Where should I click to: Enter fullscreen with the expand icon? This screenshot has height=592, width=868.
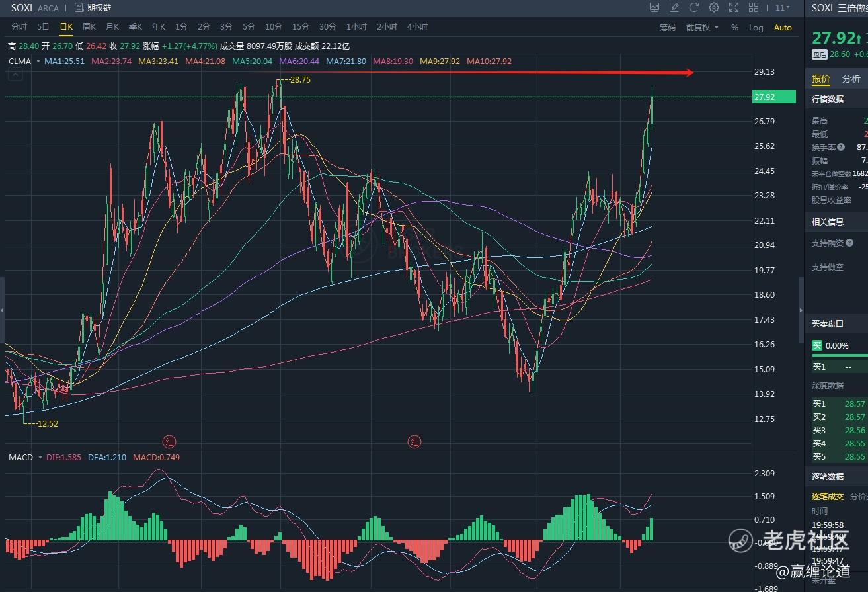(734, 8)
